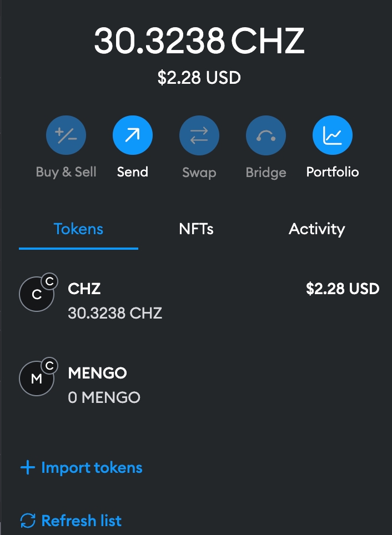The width and height of the screenshot is (392, 535).
Task: Click the MENGO token avatar icon
Action: click(x=36, y=379)
